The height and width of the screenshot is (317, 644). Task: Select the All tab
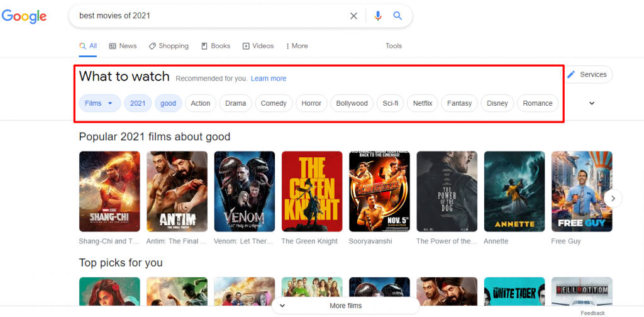88,46
